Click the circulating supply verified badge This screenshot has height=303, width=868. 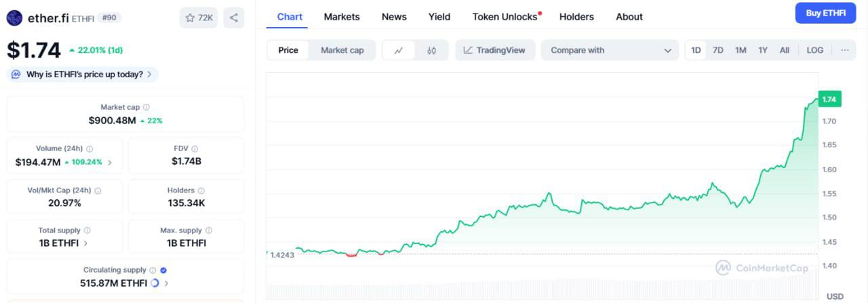163,270
